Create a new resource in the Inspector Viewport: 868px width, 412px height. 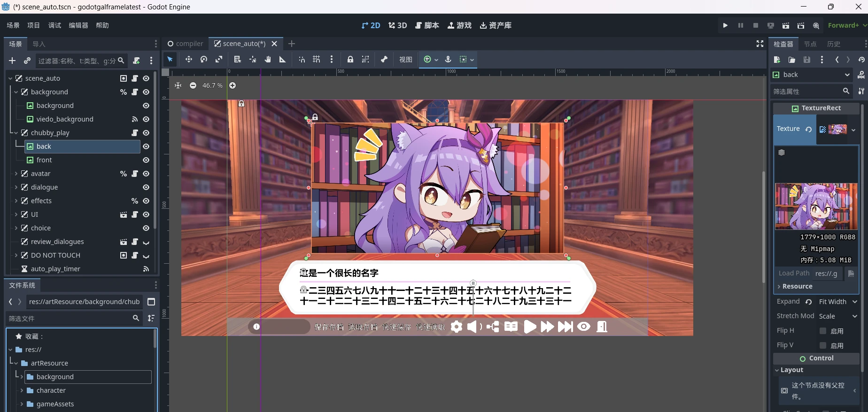777,60
